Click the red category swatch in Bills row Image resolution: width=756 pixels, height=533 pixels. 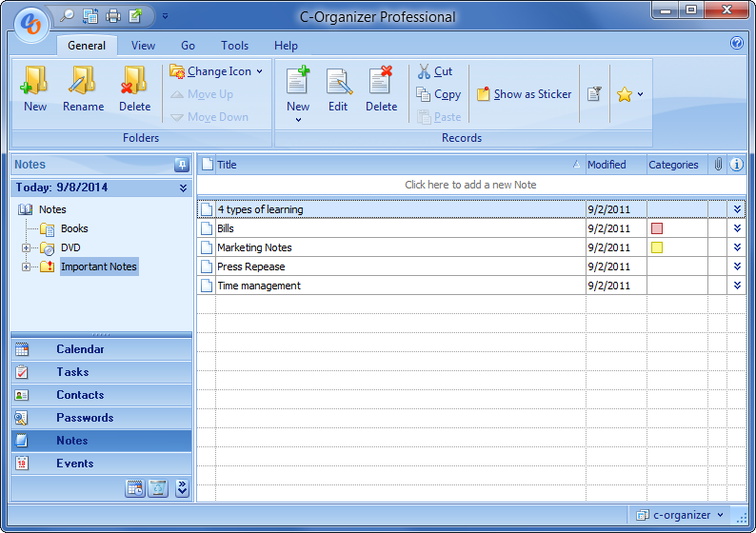[657, 228]
